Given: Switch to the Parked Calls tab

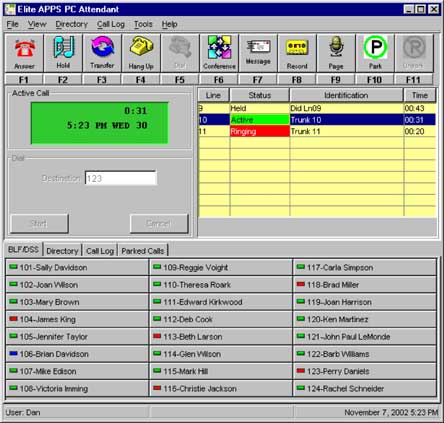Looking at the screenshot, I should pos(143,251).
